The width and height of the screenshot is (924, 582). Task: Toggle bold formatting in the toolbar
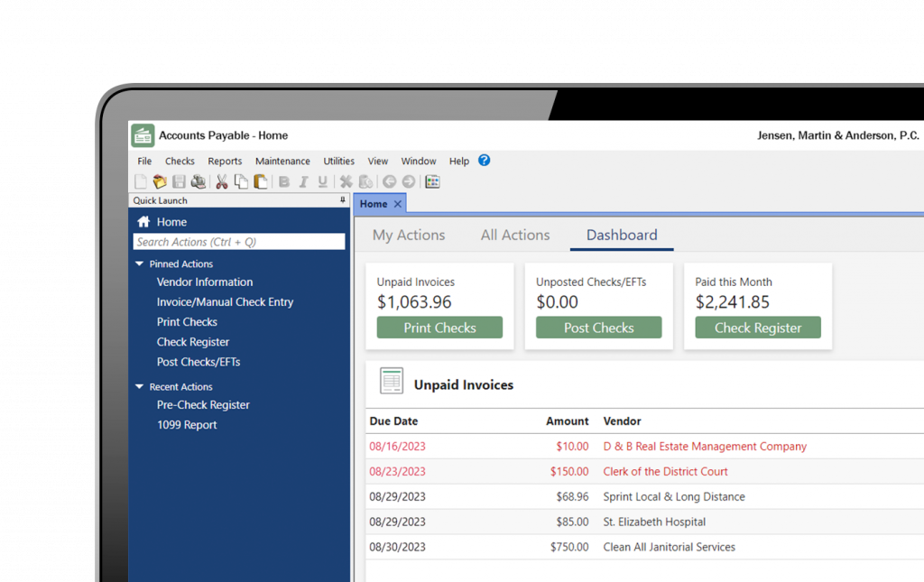click(283, 181)
